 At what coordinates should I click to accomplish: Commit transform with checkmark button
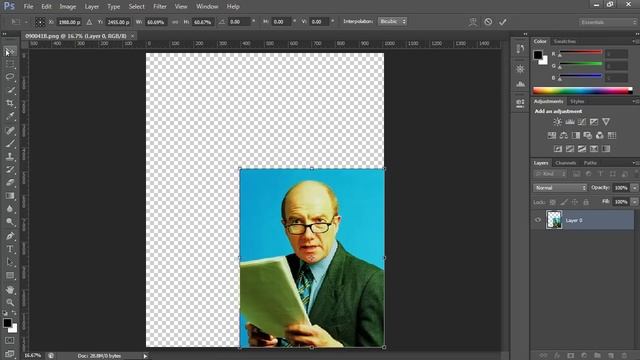click(x=502, y=22)
